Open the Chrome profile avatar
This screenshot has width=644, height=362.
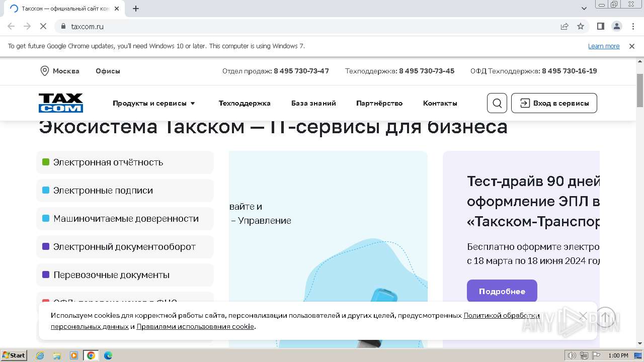(616, 26)
